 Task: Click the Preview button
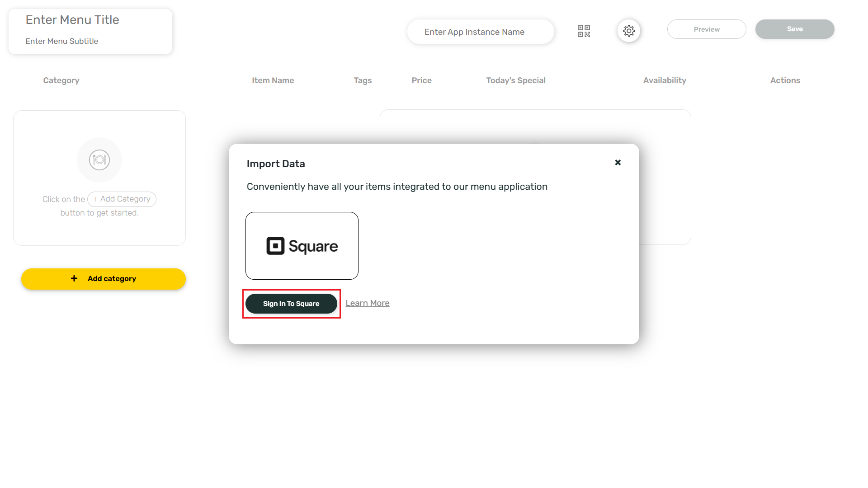[706, 29]
